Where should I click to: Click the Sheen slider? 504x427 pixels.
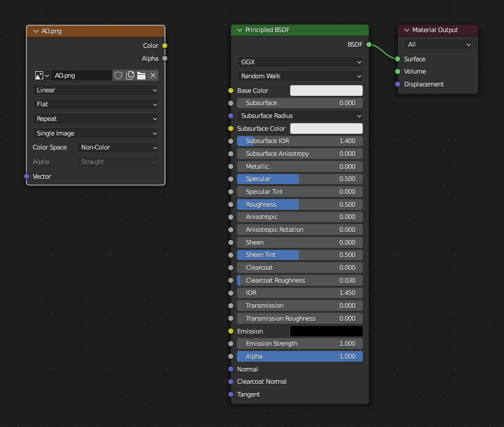300,242
